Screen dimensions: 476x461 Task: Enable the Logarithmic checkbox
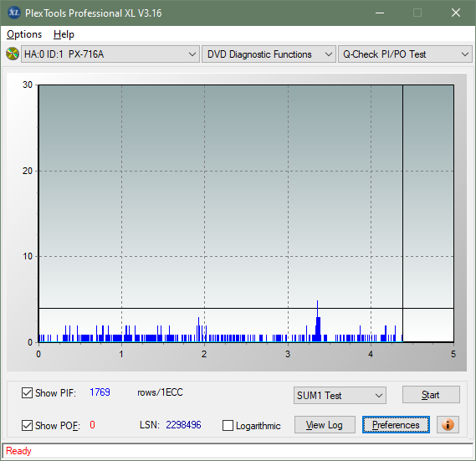pos(228,425)
